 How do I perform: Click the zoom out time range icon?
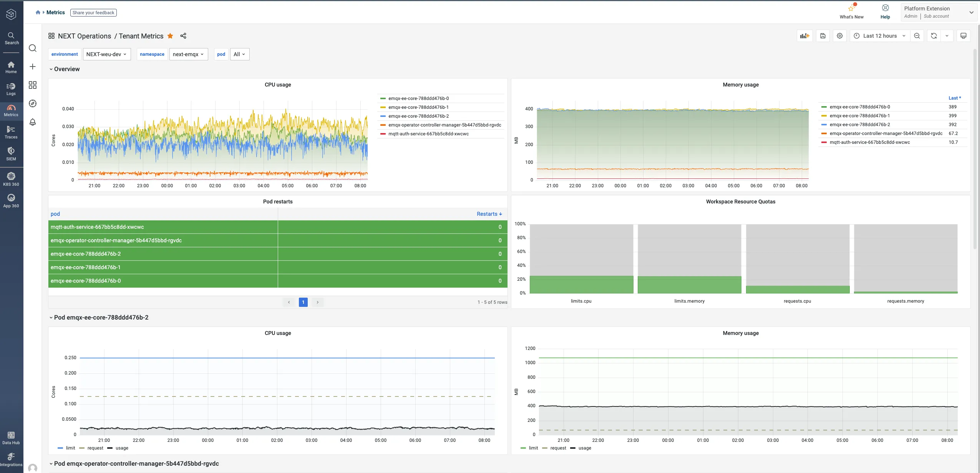(x=917, y=36)
